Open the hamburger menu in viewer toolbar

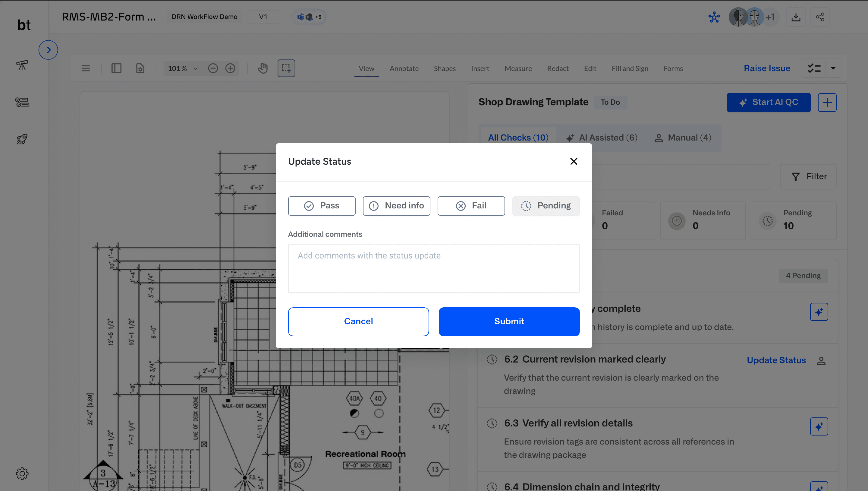pos(86,68)
